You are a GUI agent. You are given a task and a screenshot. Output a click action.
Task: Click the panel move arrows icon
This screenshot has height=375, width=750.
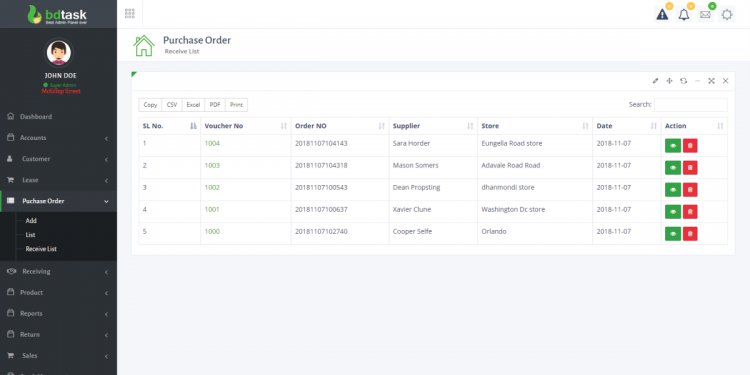pos(669,81)
